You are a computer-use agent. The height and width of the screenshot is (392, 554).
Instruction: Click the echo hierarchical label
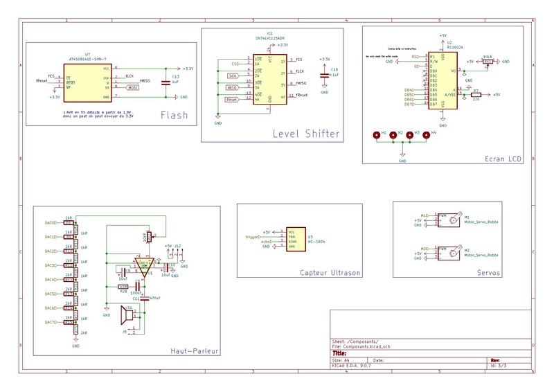point(267,242)
